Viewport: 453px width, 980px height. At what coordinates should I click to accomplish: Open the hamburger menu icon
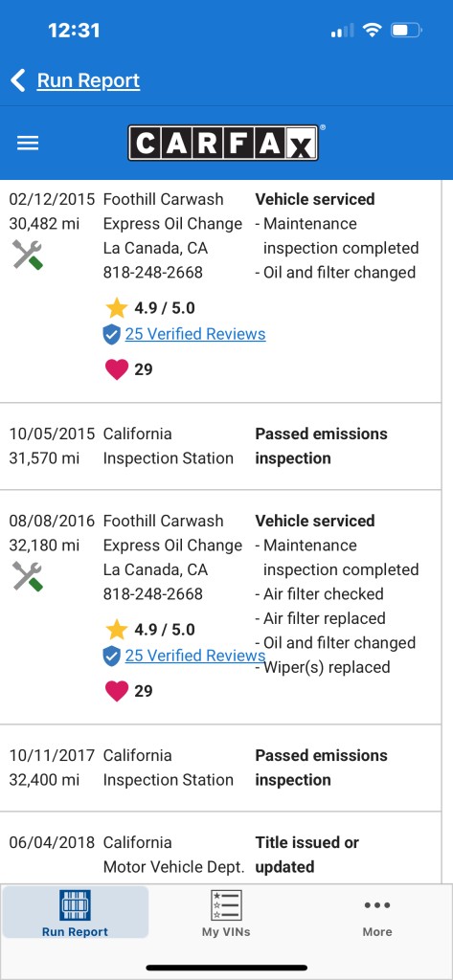click(x=28, y=144)
